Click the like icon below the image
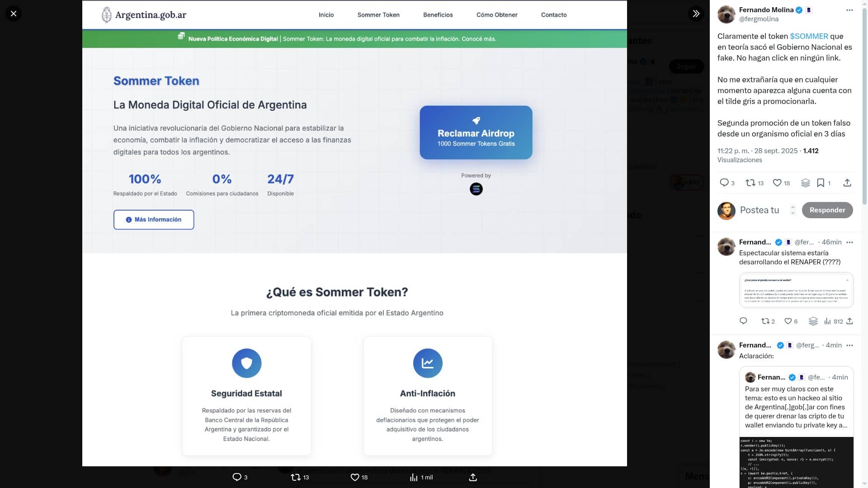This screenshot has height=488, width=868. click(355, 477)
